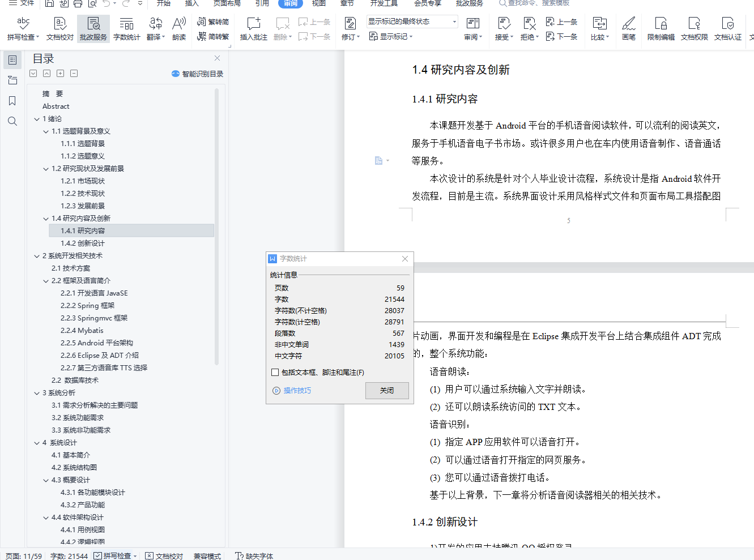
Task: Click the outline pane vertical scrollbar
Action: [x=216, y=226]
